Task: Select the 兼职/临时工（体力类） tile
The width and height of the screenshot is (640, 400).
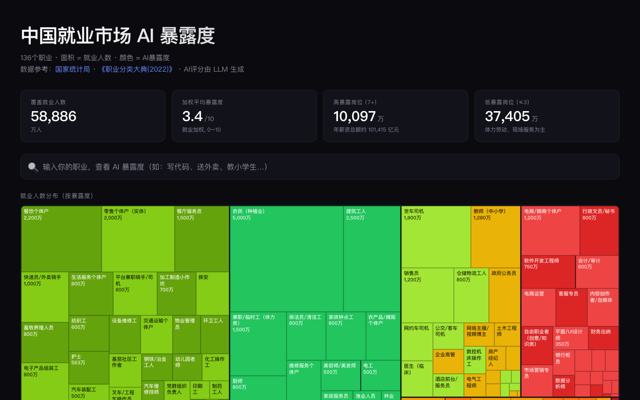Action: click(258, 344)
